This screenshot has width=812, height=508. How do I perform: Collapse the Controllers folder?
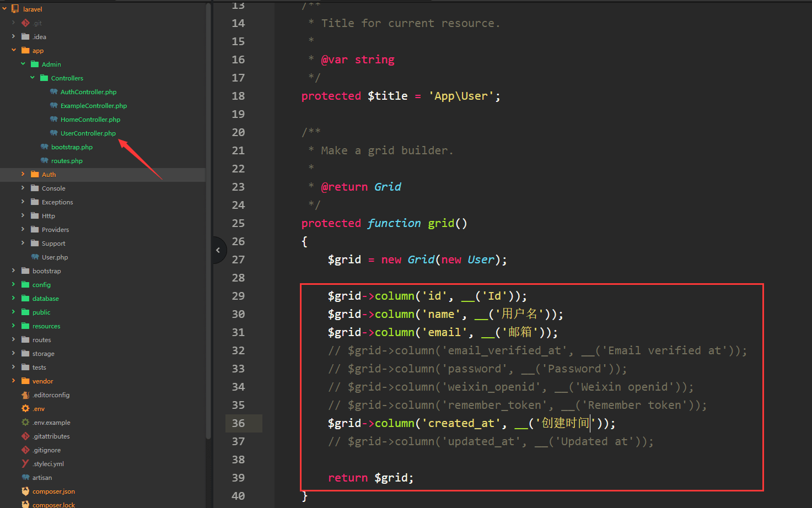click(32, 78)
